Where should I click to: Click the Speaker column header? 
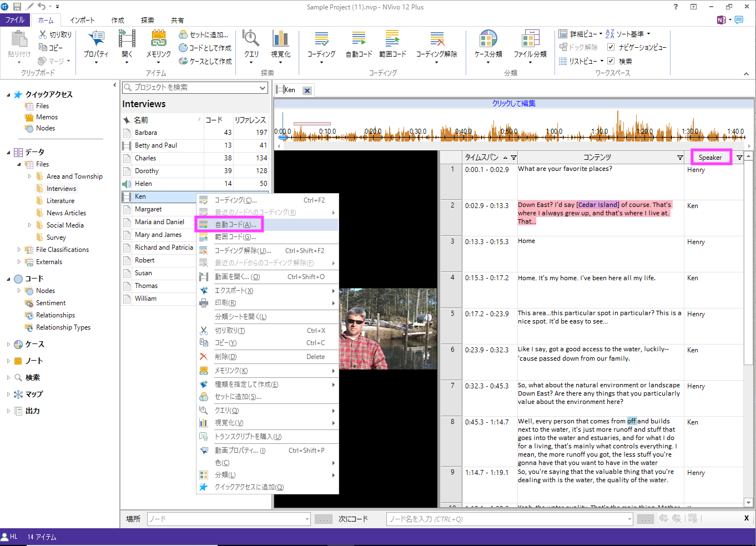[710, 158]
